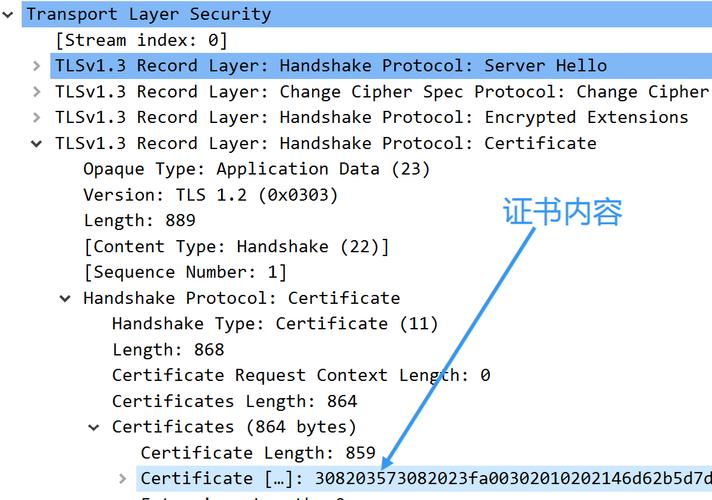Collapse the Handshake Protocol: Certificate node
The image size is (712, 500).
65,299
